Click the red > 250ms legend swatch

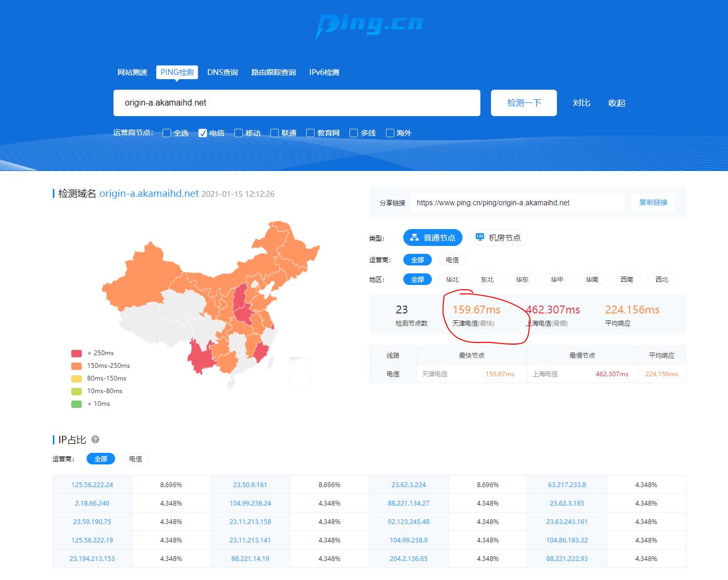[x=77, y=353]
